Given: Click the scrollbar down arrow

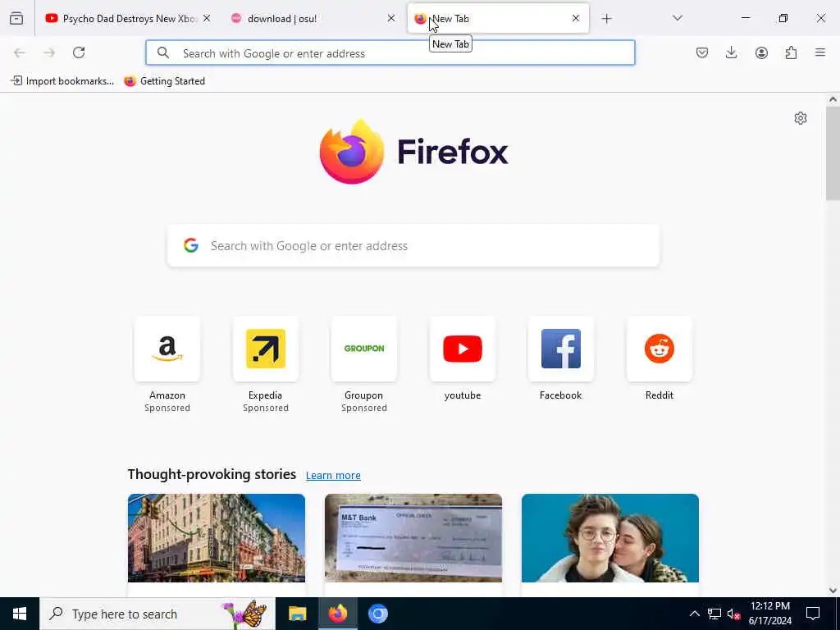Looking at the screenshot, I should click(833, 591).
